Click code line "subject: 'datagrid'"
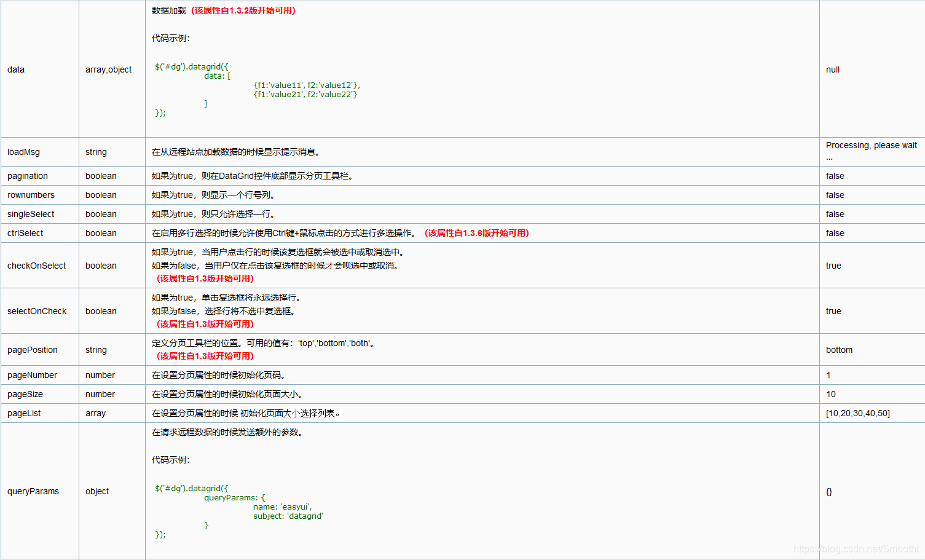Screen dimensions: 925x560 click(288, 516)
